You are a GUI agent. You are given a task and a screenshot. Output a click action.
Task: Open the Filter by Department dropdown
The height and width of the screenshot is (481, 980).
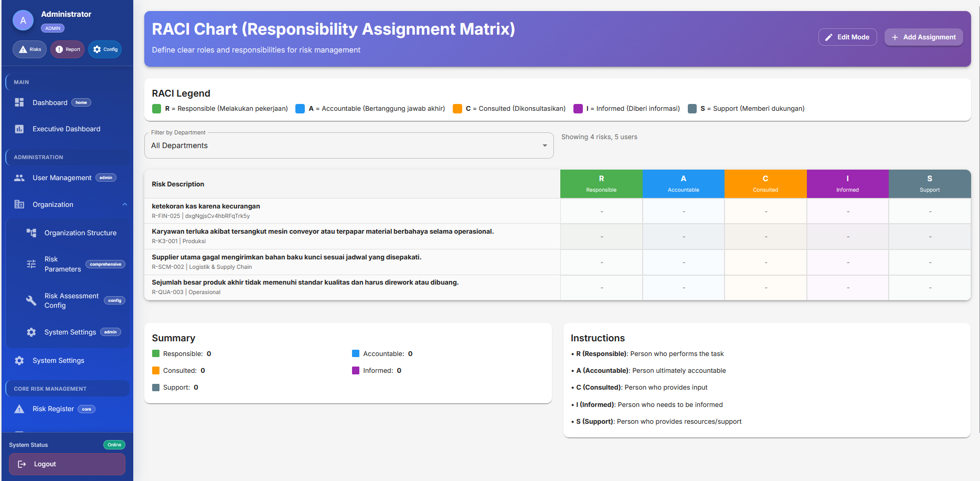coord(348,145)
